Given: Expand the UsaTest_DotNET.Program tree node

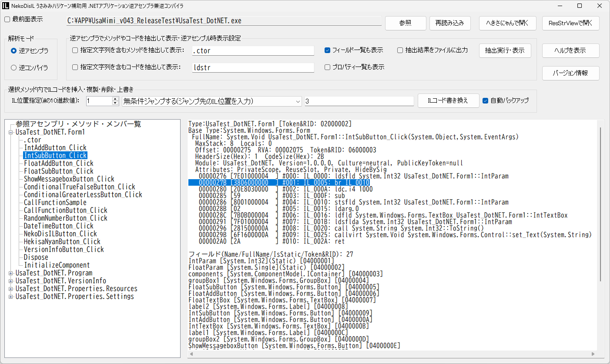Looking at the screenshot, I should point(11,273).
